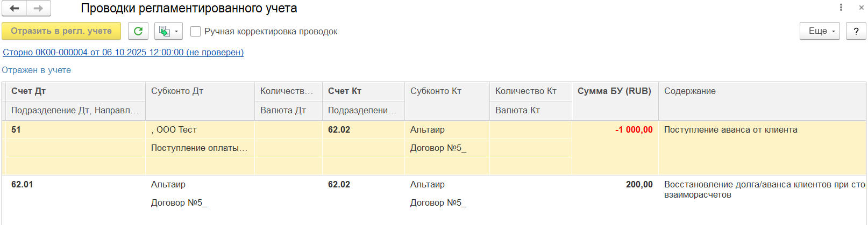
Task: Enable Ручная корректировка проводок checkbox
Action: [196, 32]
